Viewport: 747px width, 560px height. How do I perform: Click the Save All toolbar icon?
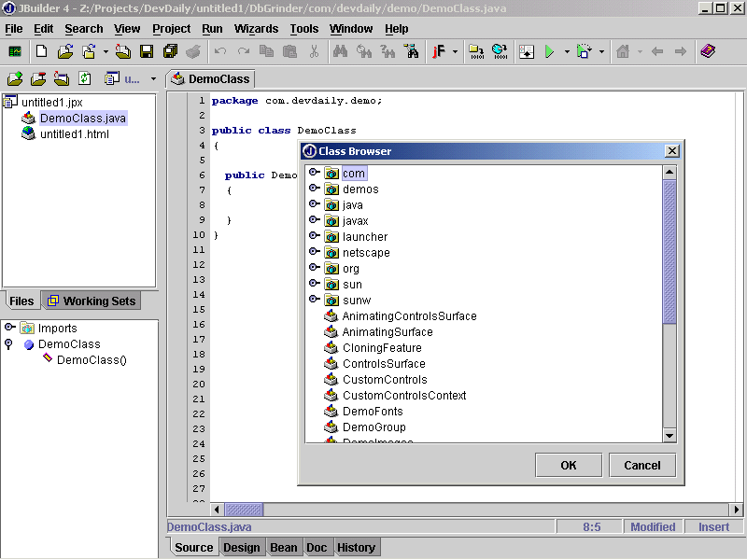click(x=170, y=51)
